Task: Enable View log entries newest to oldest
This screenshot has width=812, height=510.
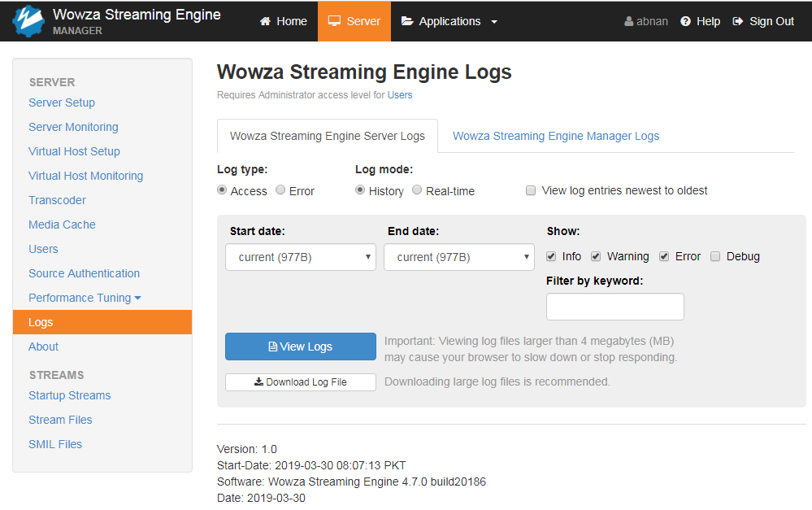Action: (531, 190)
